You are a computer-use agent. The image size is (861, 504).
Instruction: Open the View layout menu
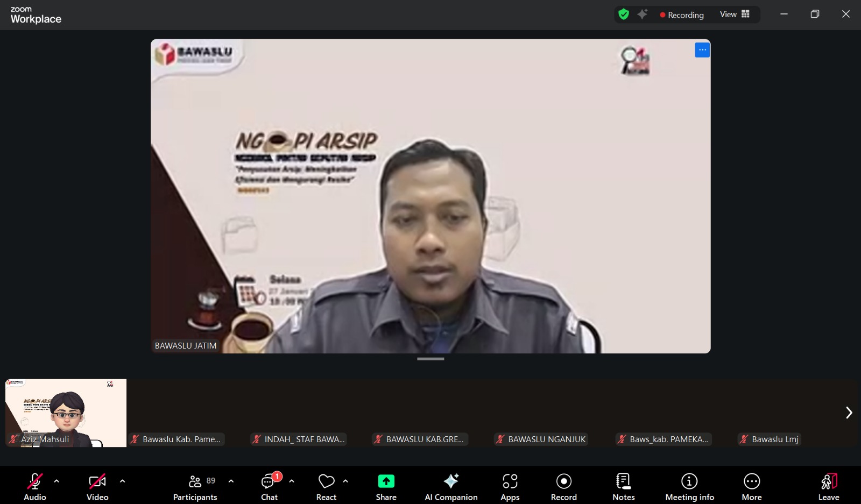pyautogui.click(x=735, y=15)
